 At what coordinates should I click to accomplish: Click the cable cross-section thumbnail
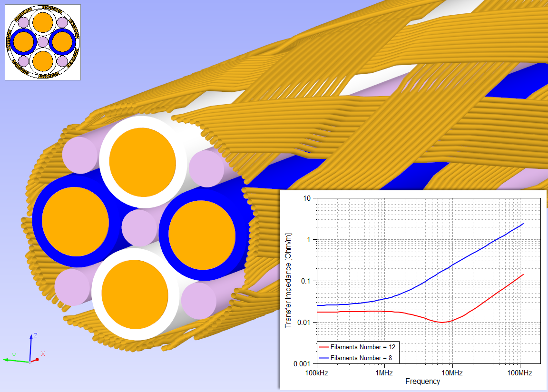point(43,42)
